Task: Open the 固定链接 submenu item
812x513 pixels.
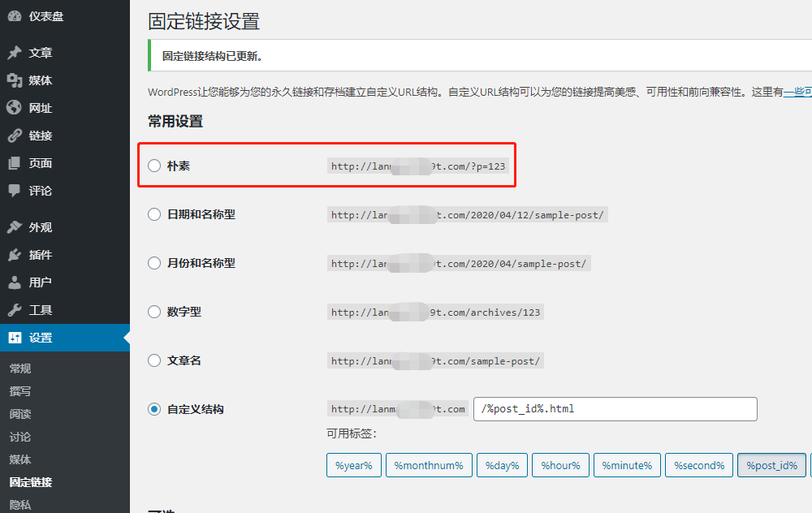Action: (31, 482)
